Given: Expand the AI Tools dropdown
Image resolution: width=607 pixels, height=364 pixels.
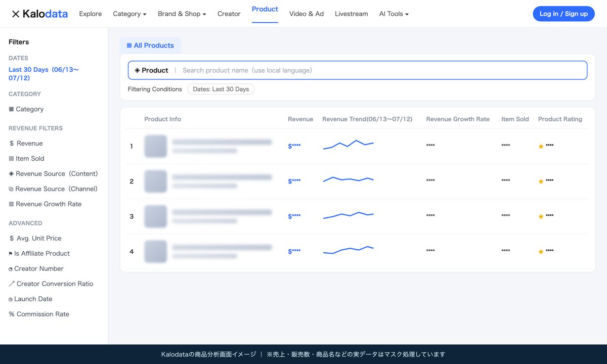Looking at the screenshot, I should point(394,14).
